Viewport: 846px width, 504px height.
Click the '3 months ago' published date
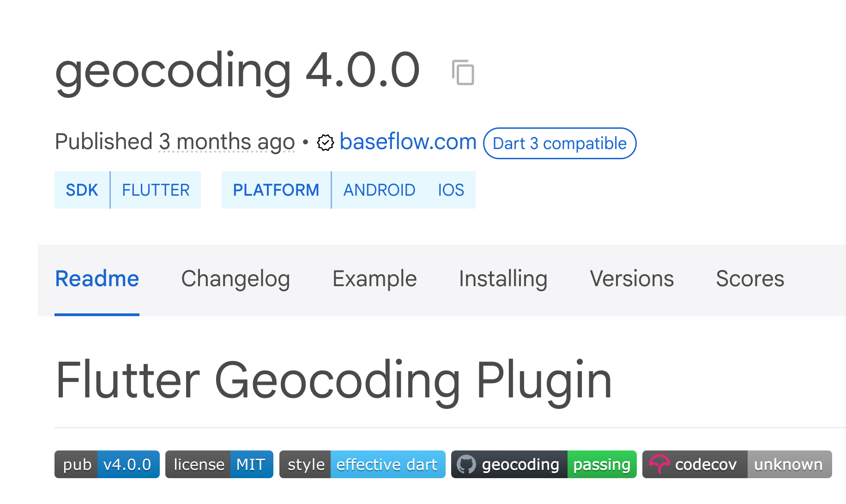[227, 142]
